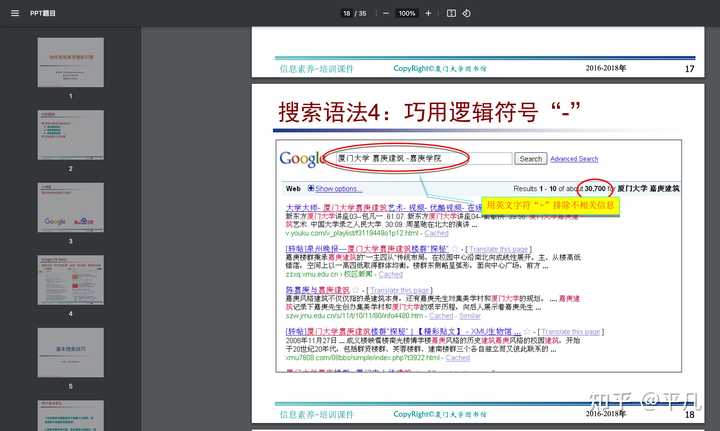Click Cached link under zzxq.xmu.edu.cn result

pyautogui.click(x=390, y=274)
